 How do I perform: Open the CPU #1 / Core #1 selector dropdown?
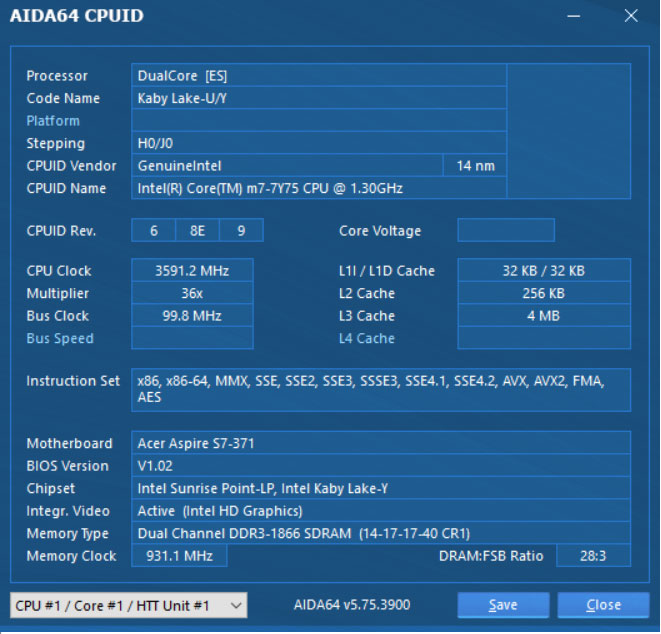129,605
